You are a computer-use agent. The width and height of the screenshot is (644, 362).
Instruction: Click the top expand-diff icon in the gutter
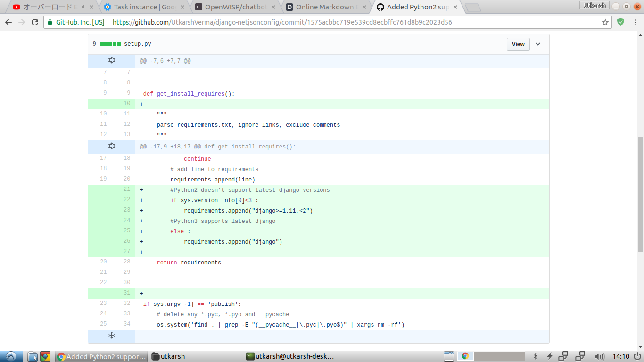(x=112, y=60)
